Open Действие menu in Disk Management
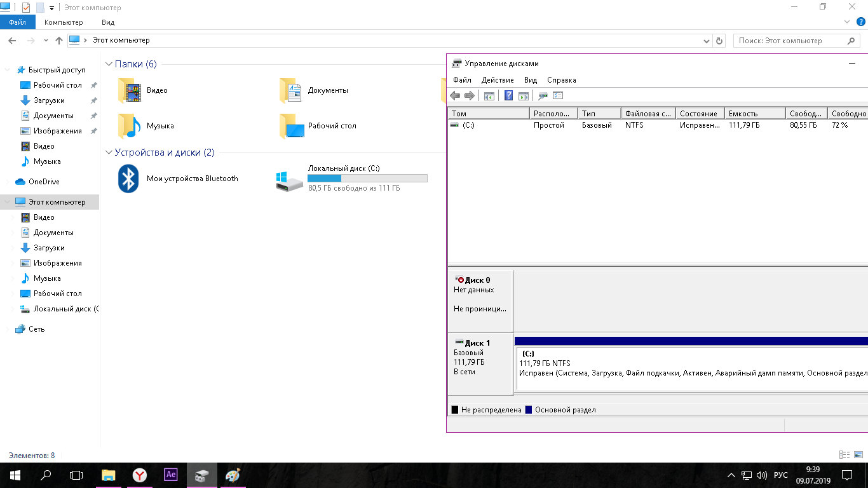The height and width of the screenshot is (488, 868). (x=498, y=80)
